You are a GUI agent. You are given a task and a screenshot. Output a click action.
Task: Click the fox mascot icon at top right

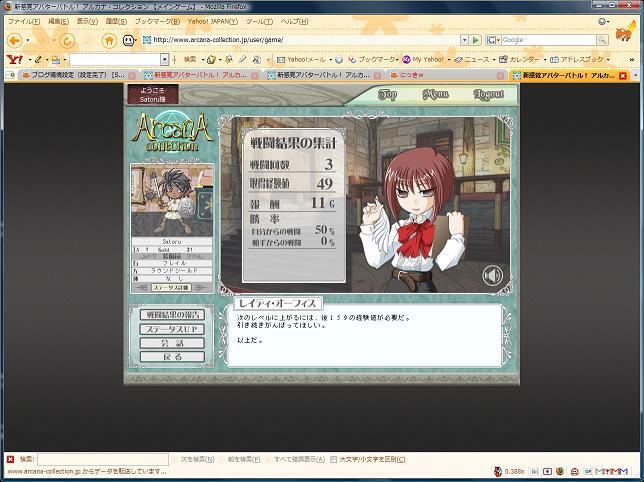point(625,32)
